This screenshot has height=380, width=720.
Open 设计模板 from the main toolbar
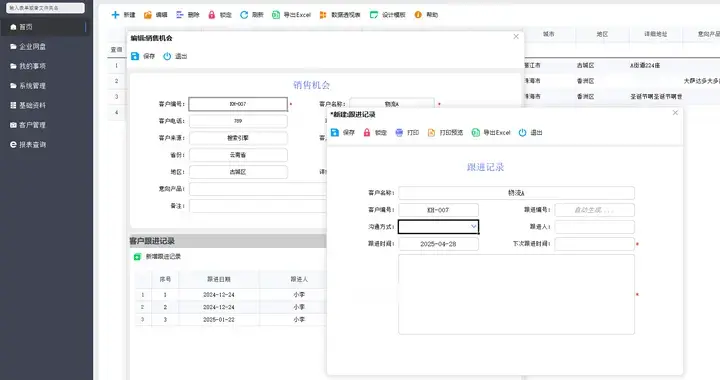click(388, 15)
